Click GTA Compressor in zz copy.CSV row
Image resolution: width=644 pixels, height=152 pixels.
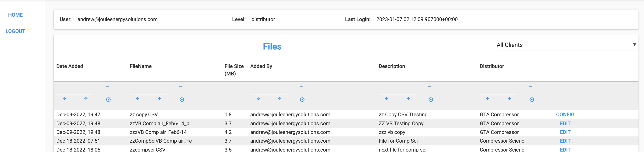click(499, 115)
